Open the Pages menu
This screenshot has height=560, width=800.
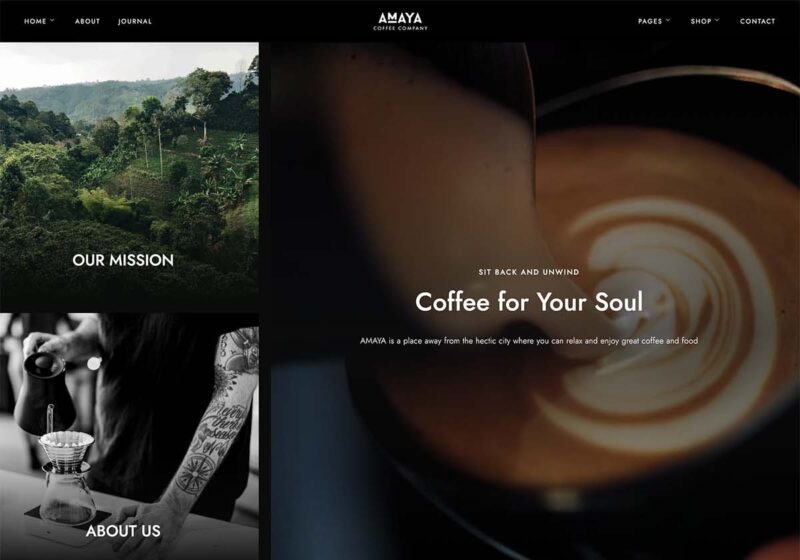[x=649, y=21]
